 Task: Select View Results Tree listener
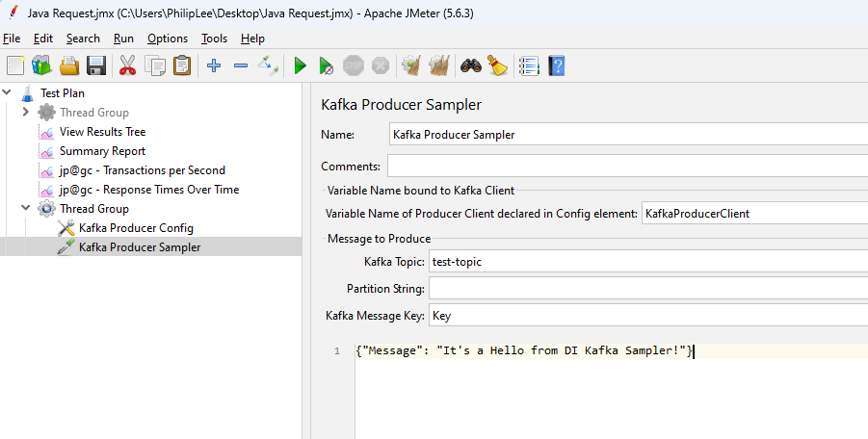click(x=102, y=132)
